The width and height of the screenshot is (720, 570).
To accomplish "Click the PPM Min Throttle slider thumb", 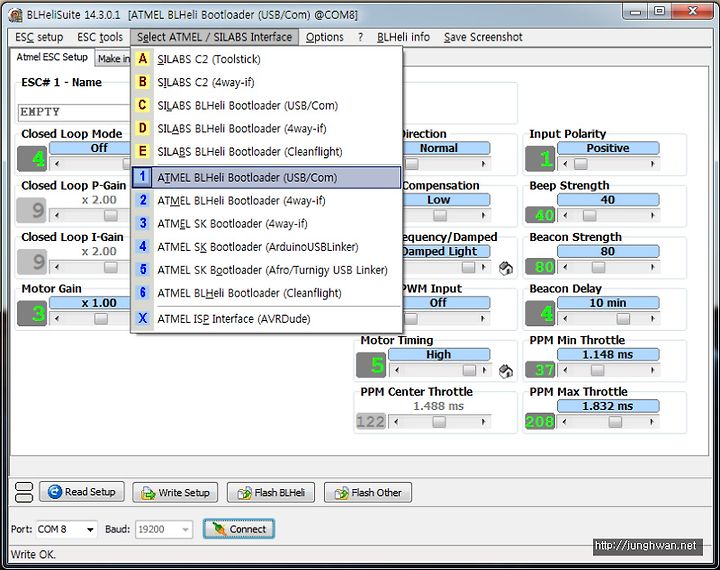I will (x=597, y=370).
